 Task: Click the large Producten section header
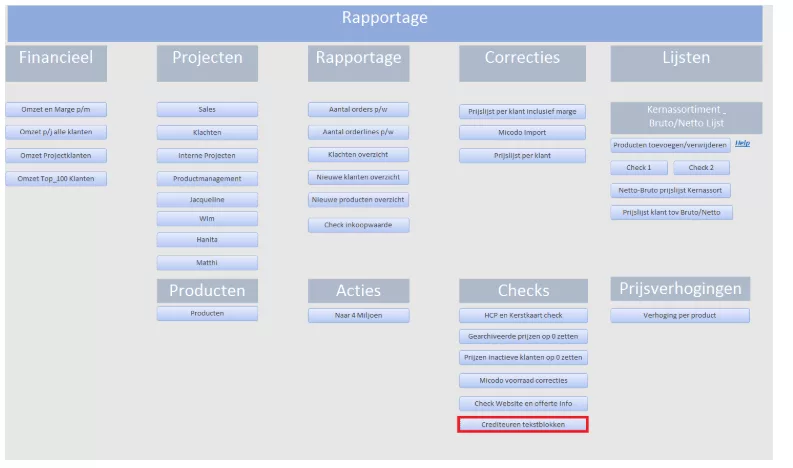coord(207,291)
